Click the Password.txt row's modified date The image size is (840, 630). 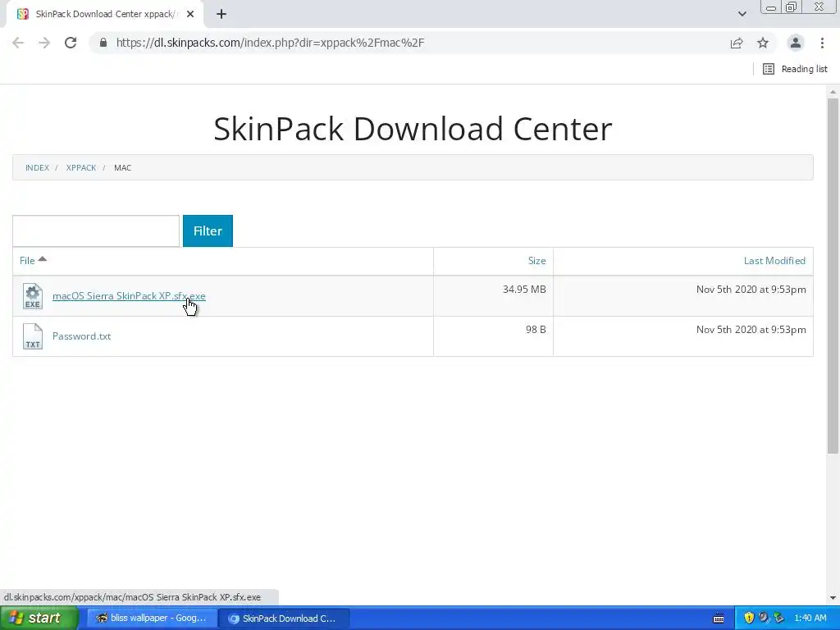[x=751, y=330]
